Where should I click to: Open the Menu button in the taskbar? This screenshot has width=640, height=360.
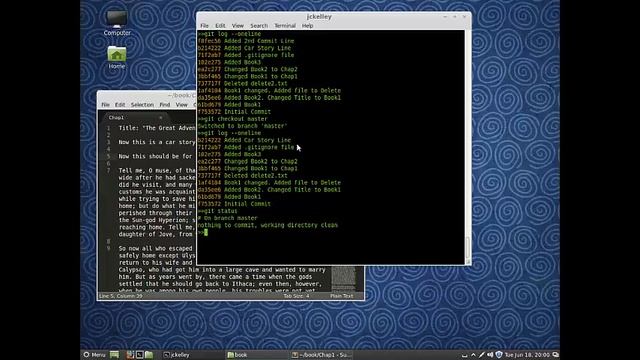point(94,355)
